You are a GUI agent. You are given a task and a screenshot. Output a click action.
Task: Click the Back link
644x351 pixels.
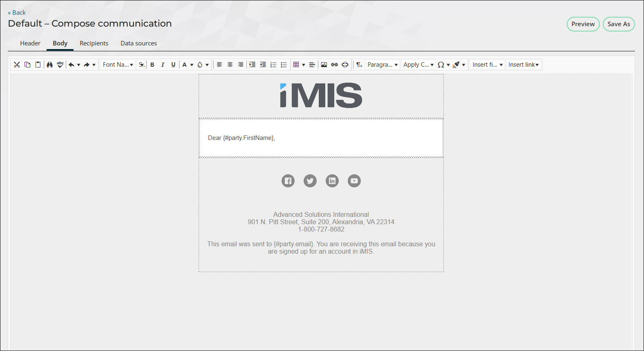17,13
